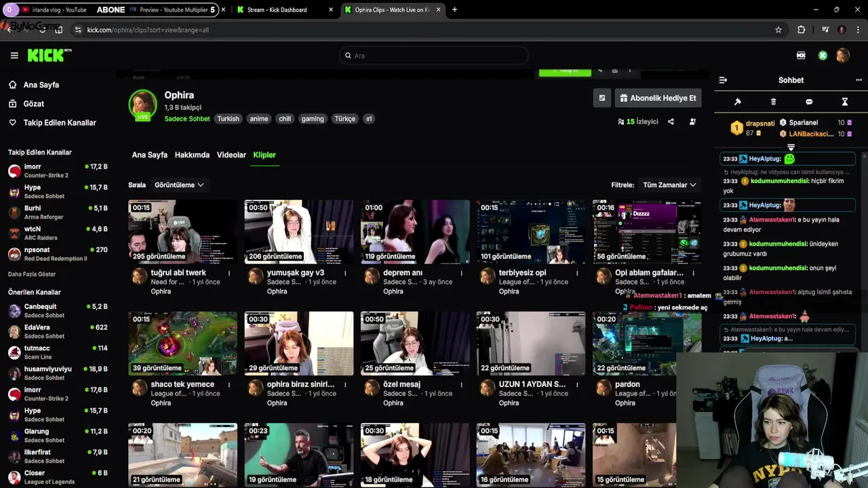Click the Kick logo

(49, 56)
